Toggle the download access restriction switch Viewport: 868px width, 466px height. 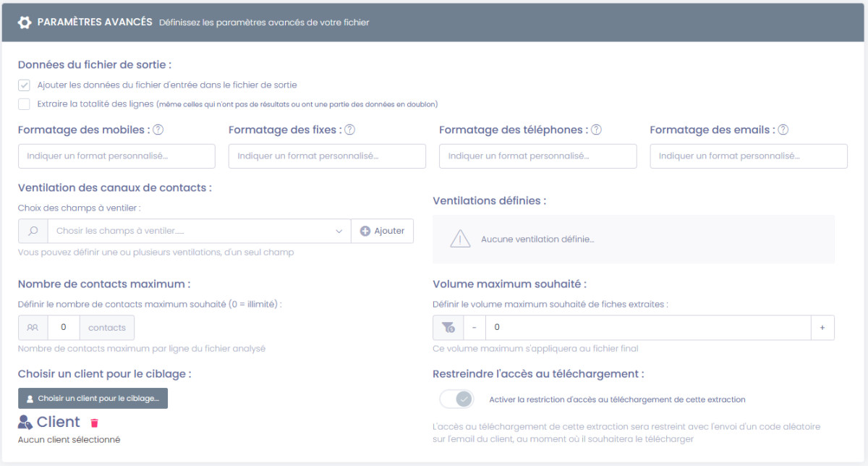(x=456, y=399)
